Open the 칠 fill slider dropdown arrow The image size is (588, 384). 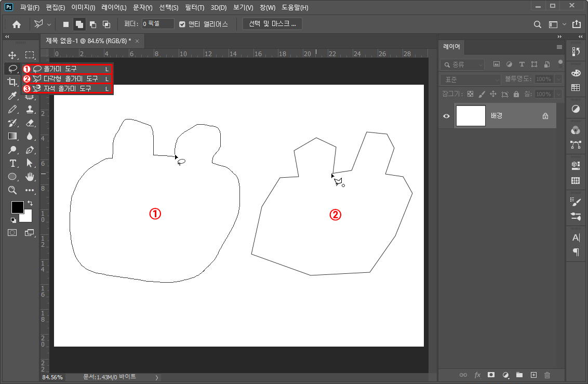coord(559,94)
